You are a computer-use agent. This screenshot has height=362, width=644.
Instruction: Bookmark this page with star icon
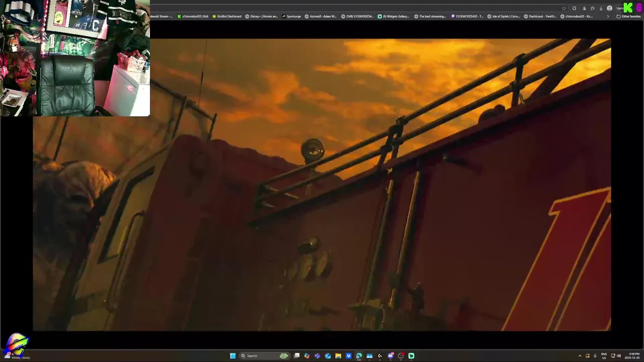(564, 8)
